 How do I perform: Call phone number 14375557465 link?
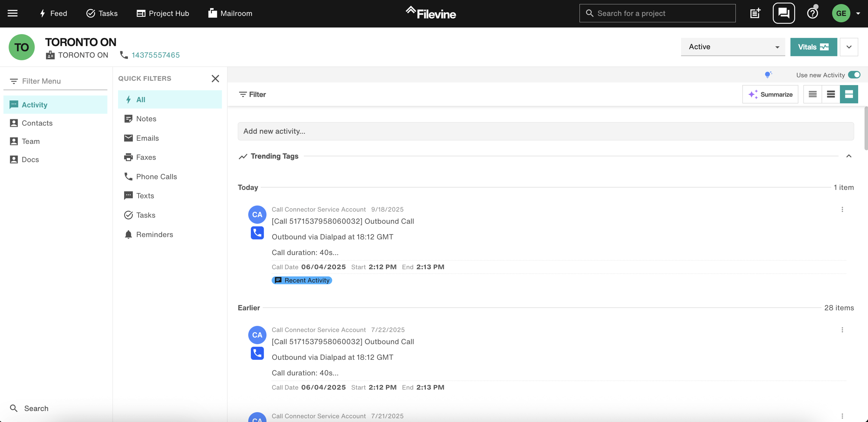click(x=156, y=55)
